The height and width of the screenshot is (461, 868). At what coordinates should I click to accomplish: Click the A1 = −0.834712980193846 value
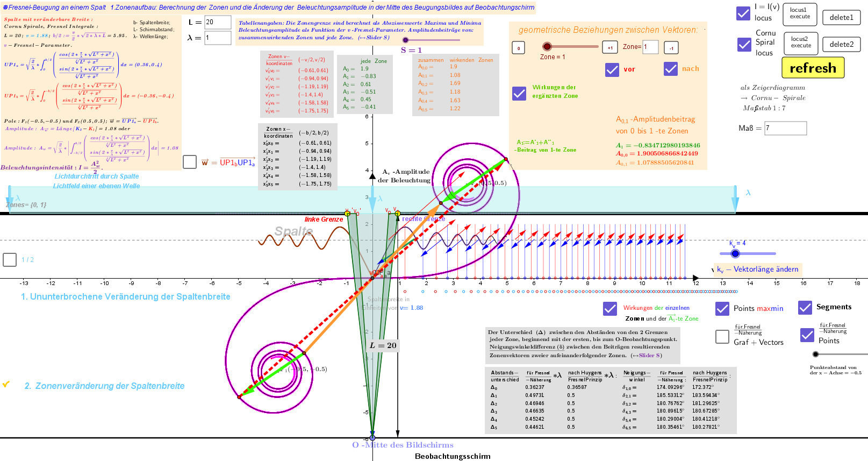658,145
